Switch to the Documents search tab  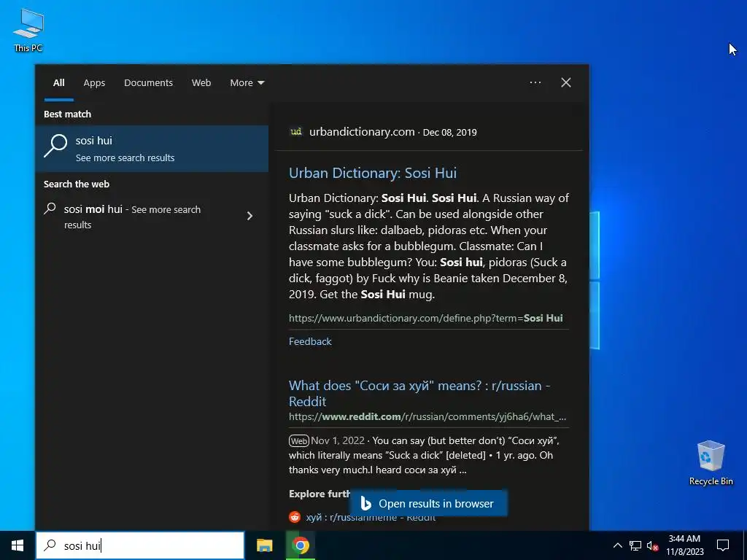tap(149, 83)
